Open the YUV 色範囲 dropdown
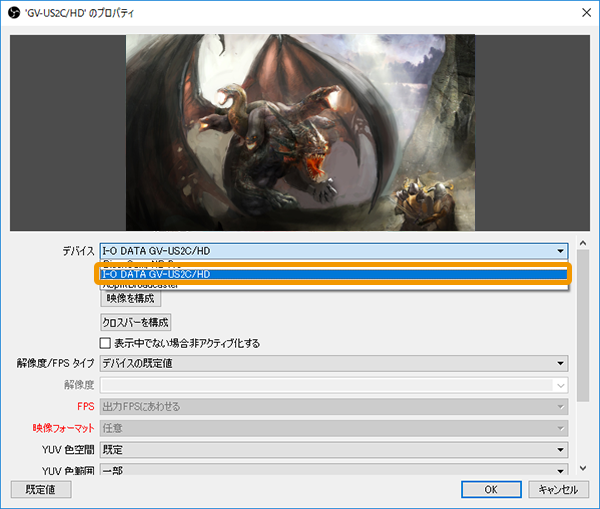Image resolution: width=600 pixels, height=509 pixels. (334, 470)
